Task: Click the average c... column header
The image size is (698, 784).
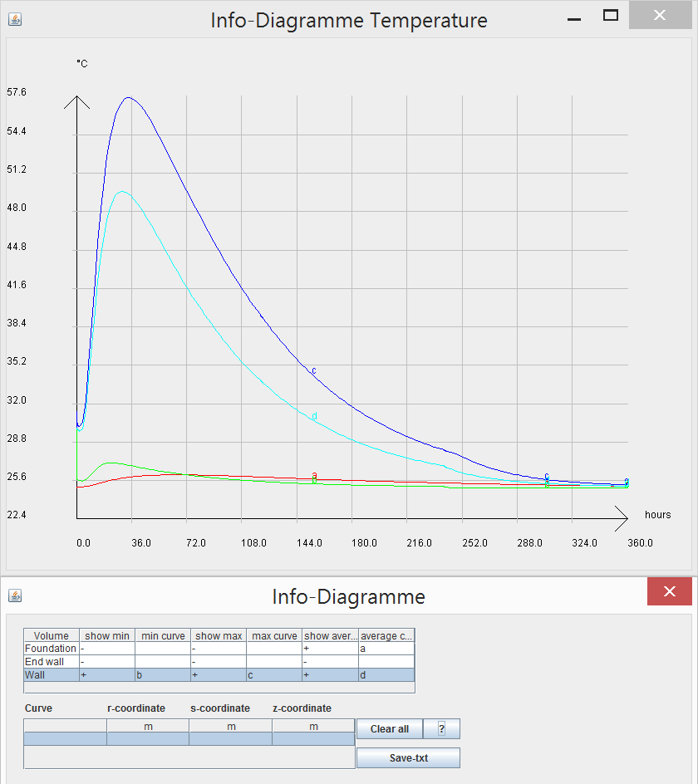Action: click(386, 635)
